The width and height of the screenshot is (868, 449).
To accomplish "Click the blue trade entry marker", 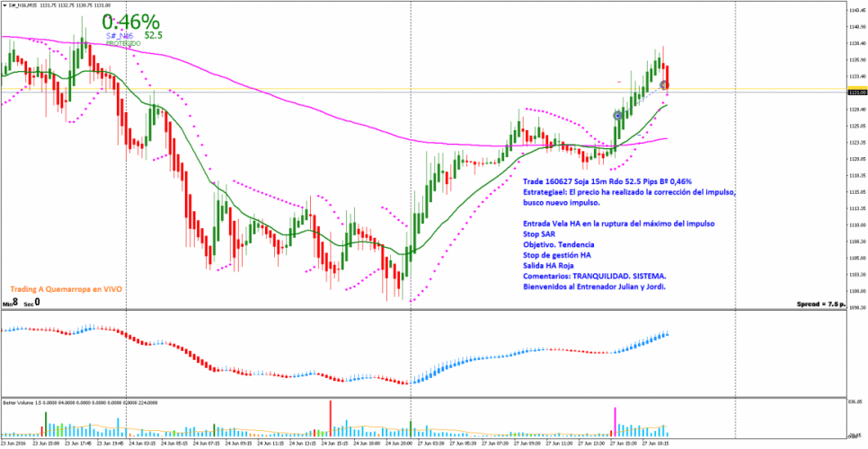I will tap(617, 115).
